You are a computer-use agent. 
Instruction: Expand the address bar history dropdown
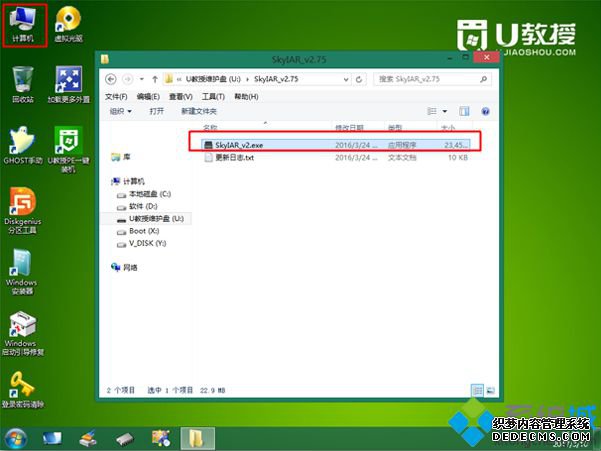pyautogui.click(x=346, y=79)
